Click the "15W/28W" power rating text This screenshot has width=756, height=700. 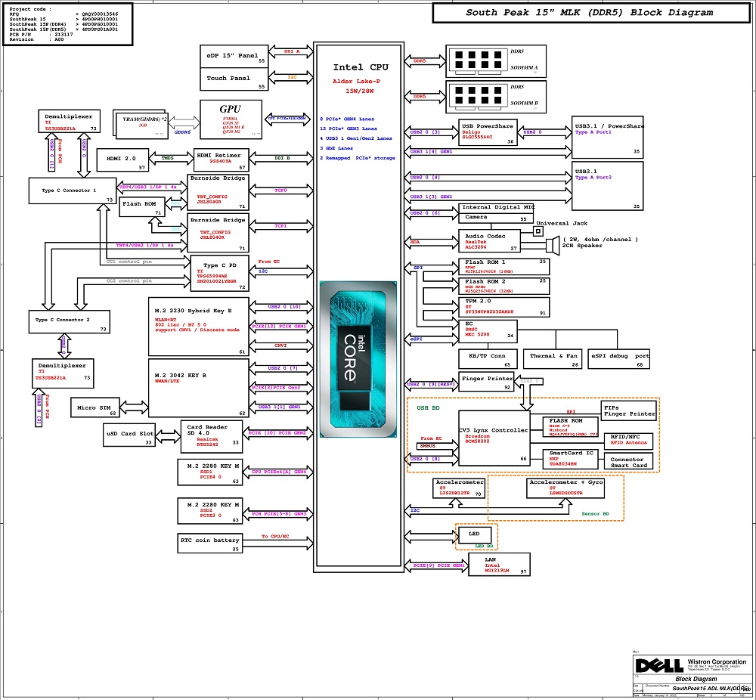[x=360, y=91]
